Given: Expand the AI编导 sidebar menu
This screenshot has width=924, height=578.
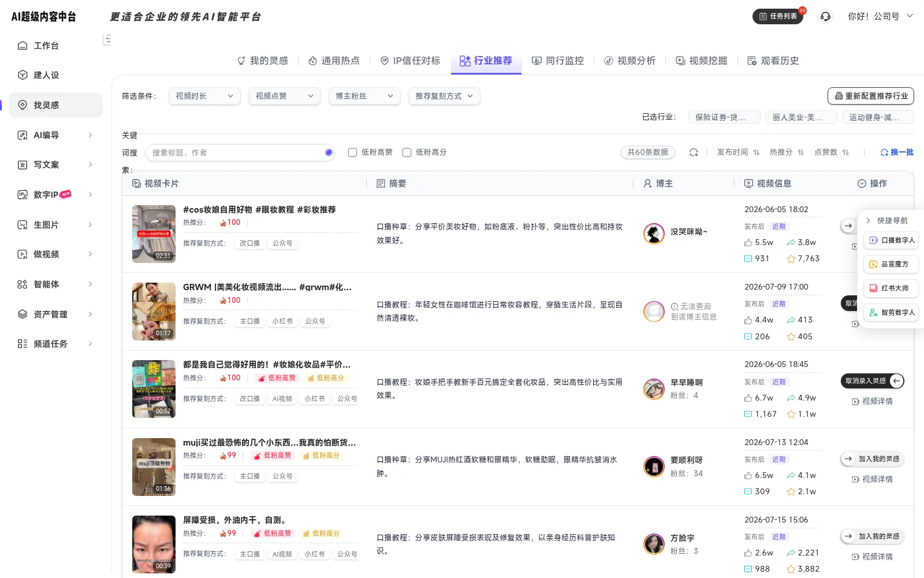Looking at the screenshot, I should [55, 135].
